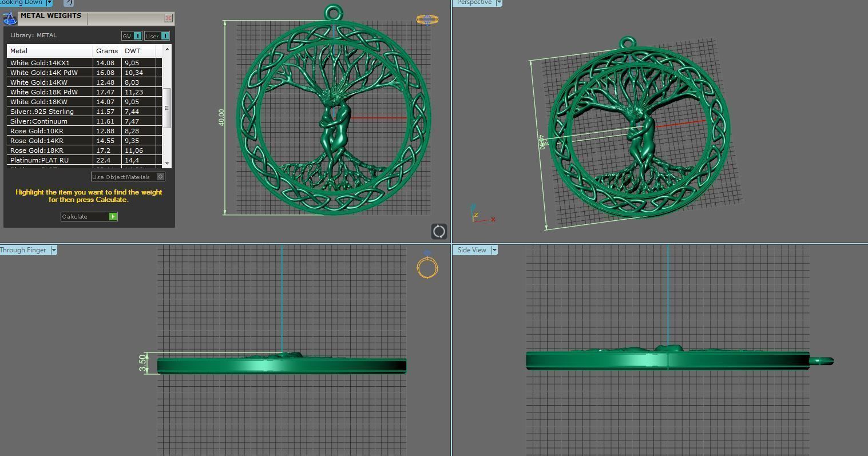
Task: Select the Through Finger viewport label
Action: click(23, 250)
